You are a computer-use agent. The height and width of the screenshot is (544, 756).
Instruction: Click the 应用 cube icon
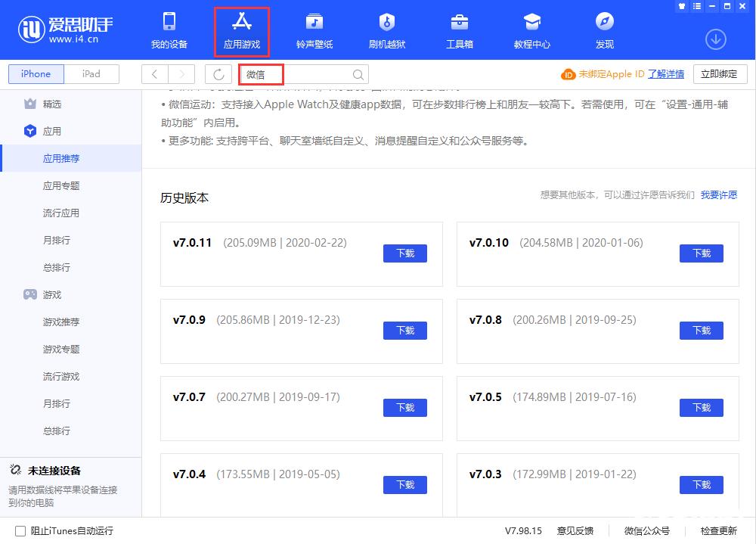coord(30,131)
